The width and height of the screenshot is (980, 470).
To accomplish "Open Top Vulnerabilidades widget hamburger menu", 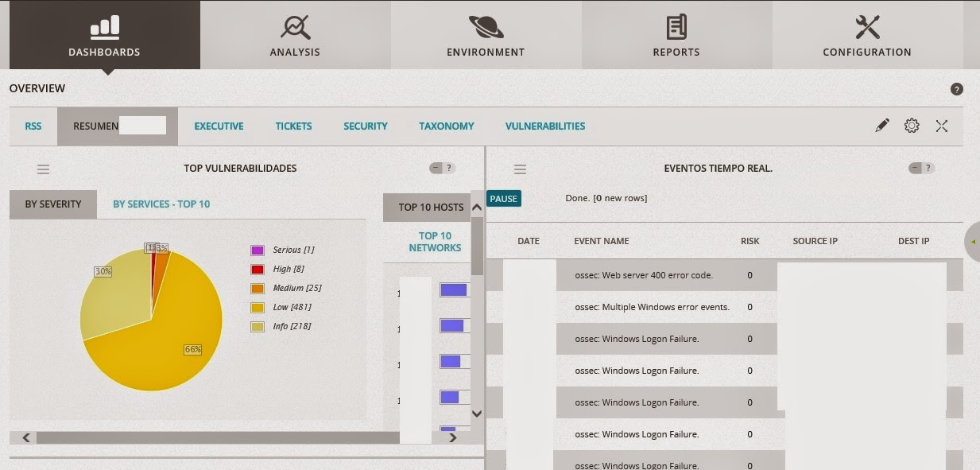I will coord(44,169).
